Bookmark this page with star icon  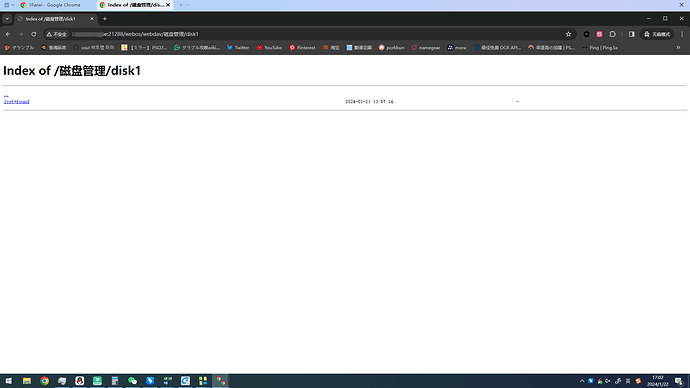(x=568, y=34)
